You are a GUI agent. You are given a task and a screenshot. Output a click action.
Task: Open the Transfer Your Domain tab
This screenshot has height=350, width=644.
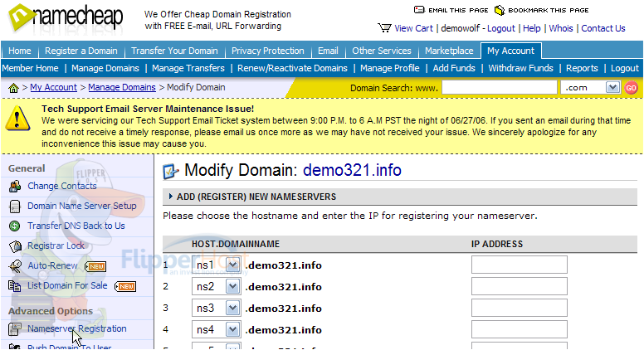point(174,51)
